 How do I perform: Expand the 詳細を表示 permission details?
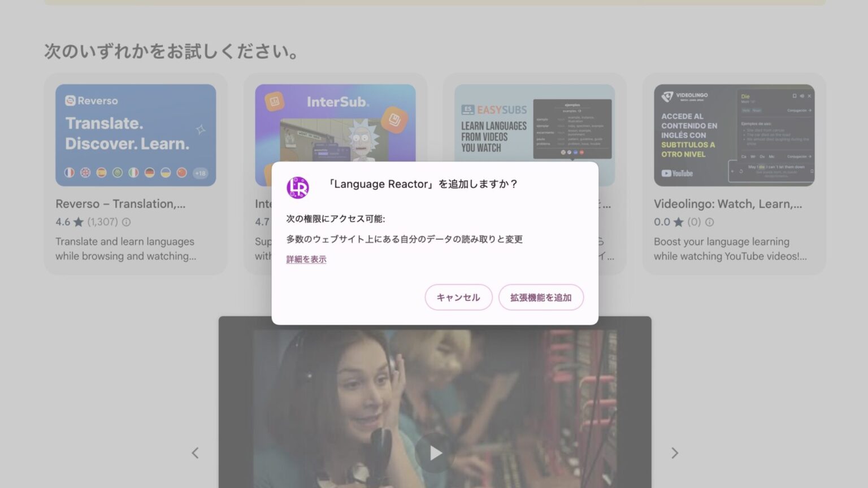click(x=305, y=259)
